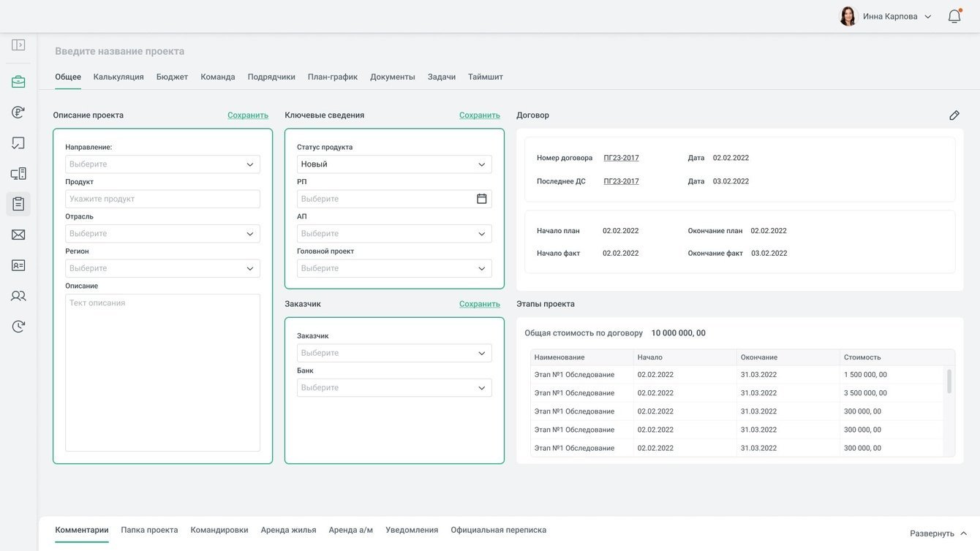The width and height of the screenshot is (980, 551).
Task: Open the Командировки bottom tab
Action: click(219, 530)
